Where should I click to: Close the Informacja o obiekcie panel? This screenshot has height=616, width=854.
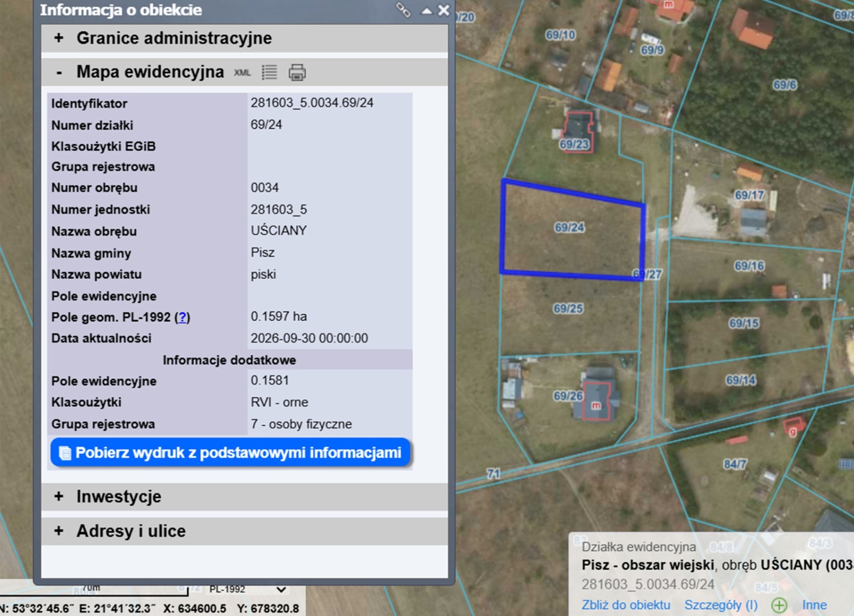coord(443,10)
